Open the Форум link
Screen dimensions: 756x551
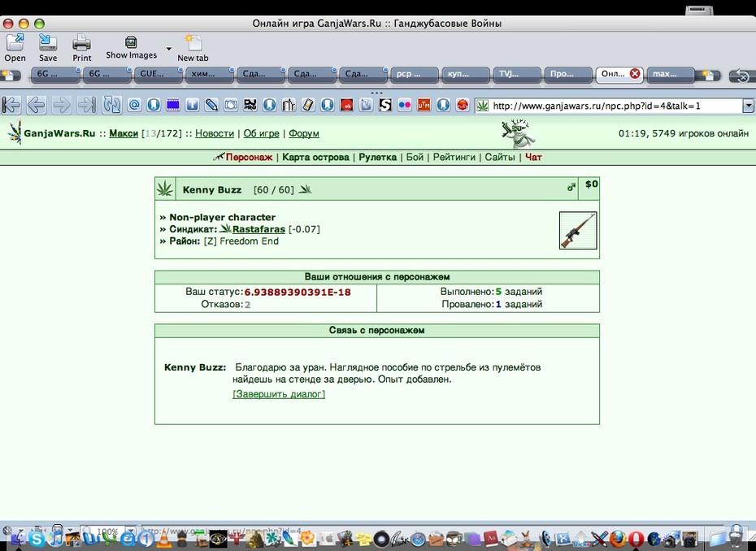[x=304, y=133]
